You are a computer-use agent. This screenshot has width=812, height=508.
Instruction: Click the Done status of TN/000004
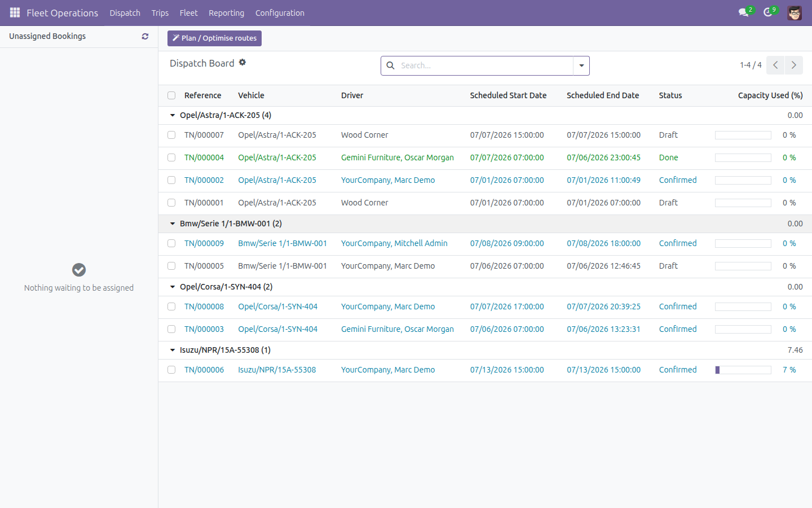668,157
